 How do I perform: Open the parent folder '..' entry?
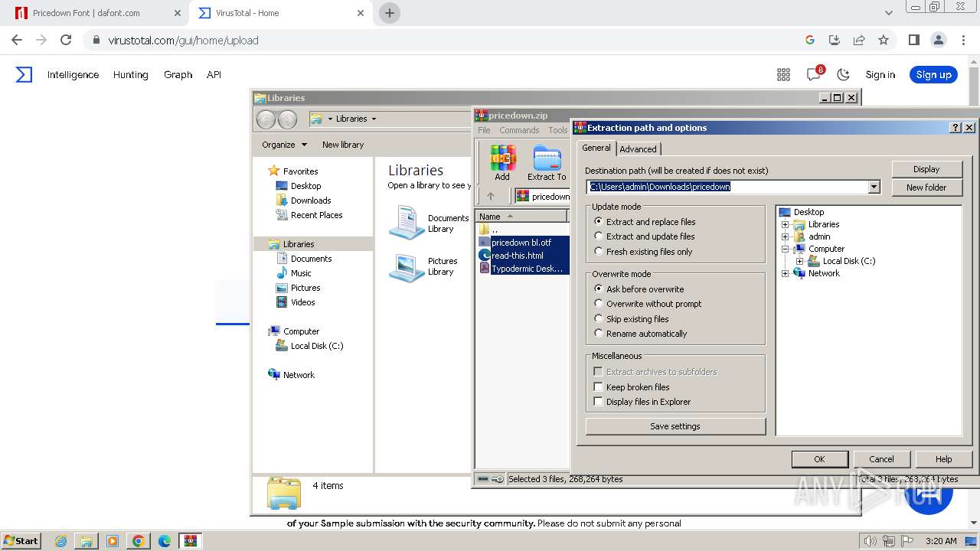coord(495,230)
